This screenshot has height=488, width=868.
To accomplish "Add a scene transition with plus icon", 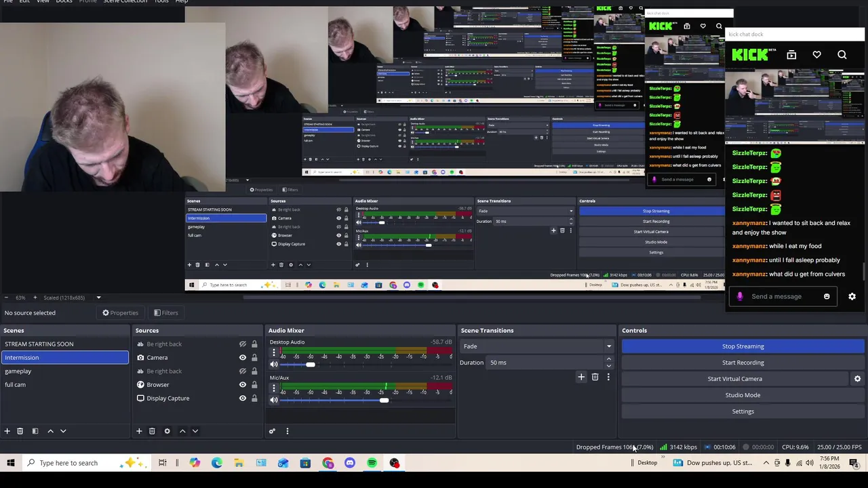I will [581, 377].
